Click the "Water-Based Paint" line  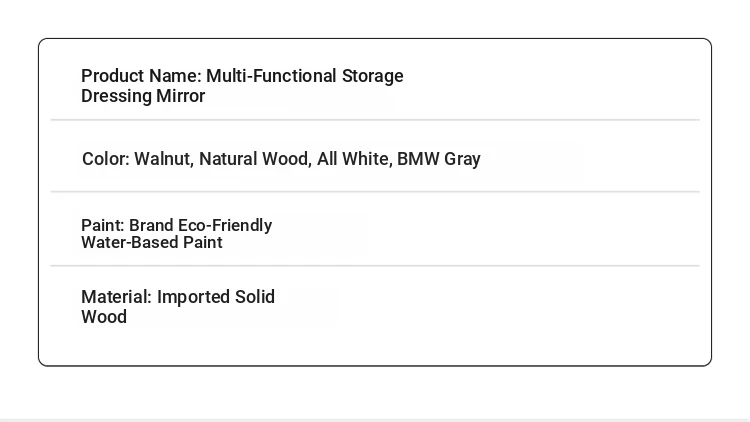[152, 243]
